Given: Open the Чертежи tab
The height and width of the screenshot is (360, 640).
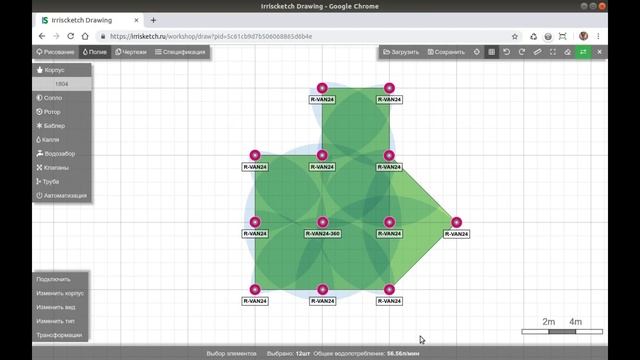Looking at the screenshot, I should tap(131, 52).
